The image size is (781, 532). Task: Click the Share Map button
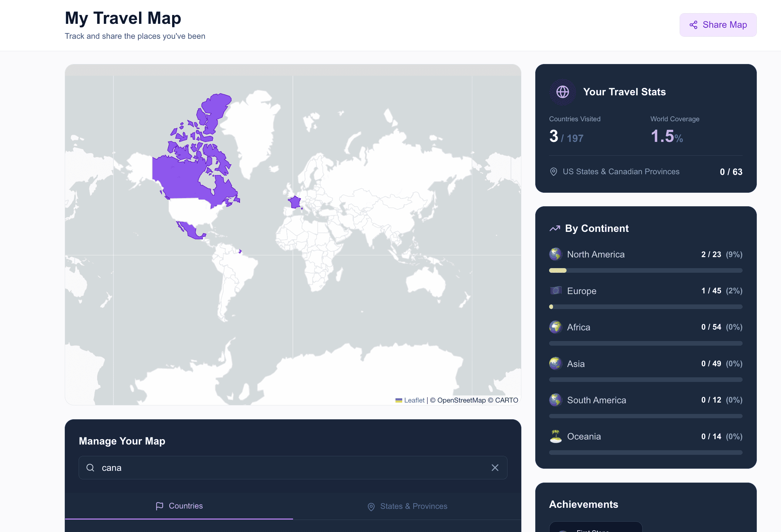click(x=718, y=25)
